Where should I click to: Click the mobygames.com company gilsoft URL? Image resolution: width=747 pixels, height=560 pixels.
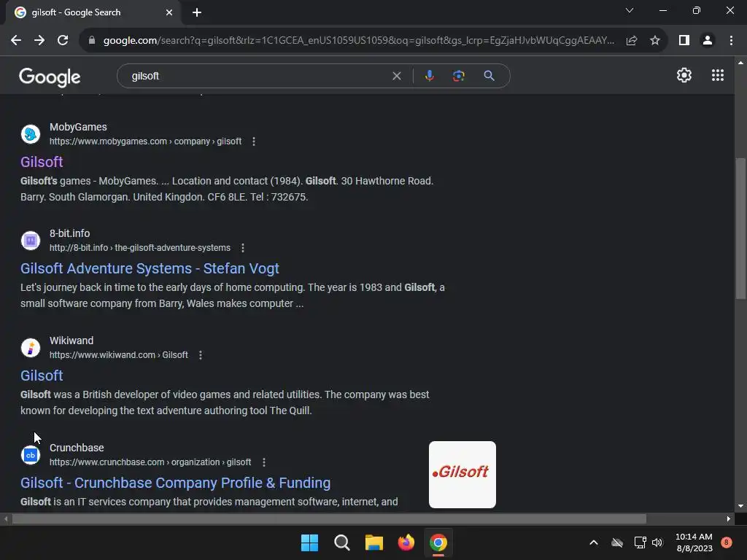point(145,141)
